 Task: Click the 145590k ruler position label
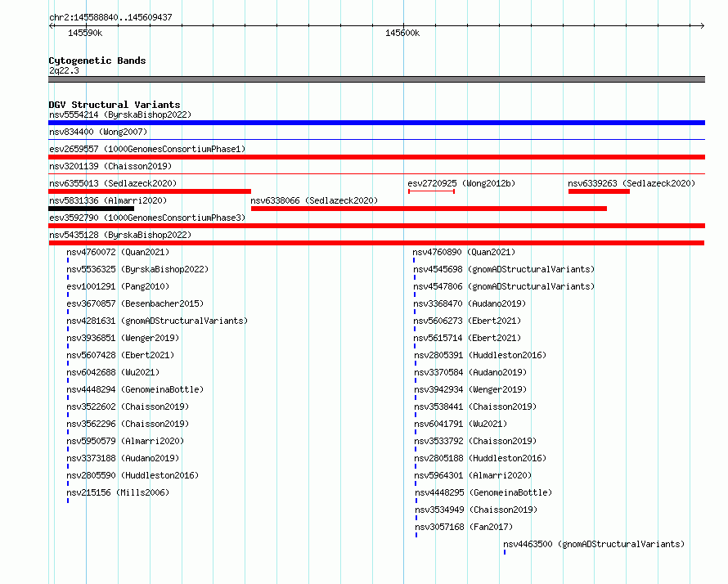pyautogui.click(x=85, y=33)
